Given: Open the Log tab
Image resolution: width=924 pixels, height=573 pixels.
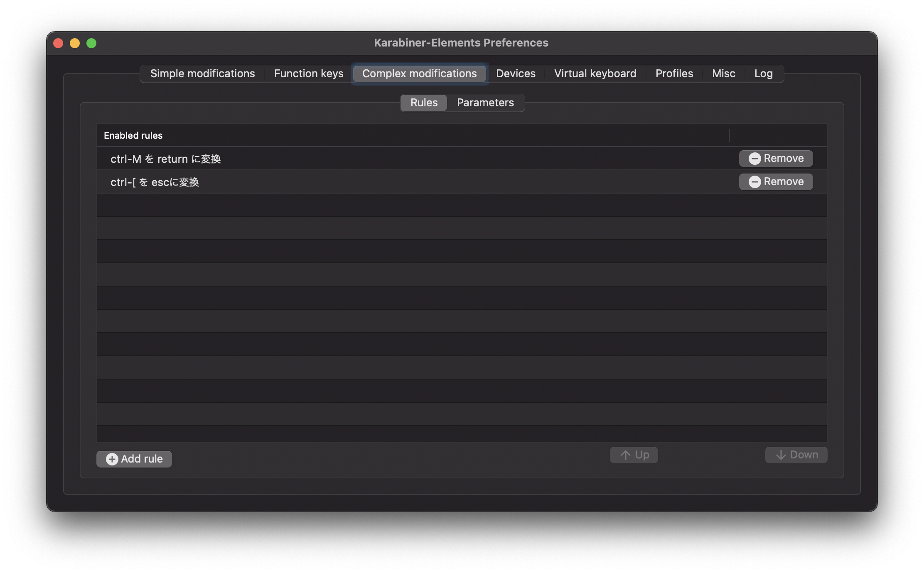Looking at the screenshot, I should coord(763,73).
